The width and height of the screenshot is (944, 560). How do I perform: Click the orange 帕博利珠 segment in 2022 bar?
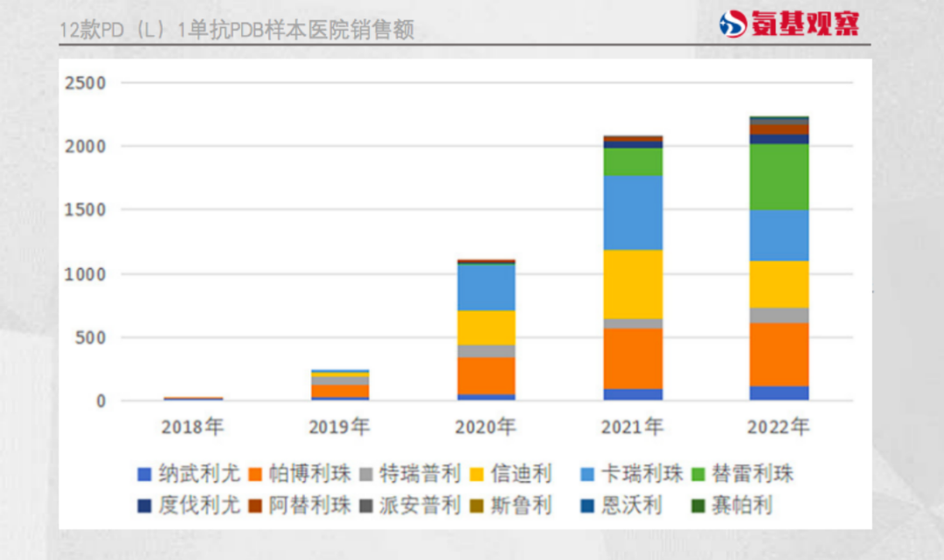[x=779, y=355]
